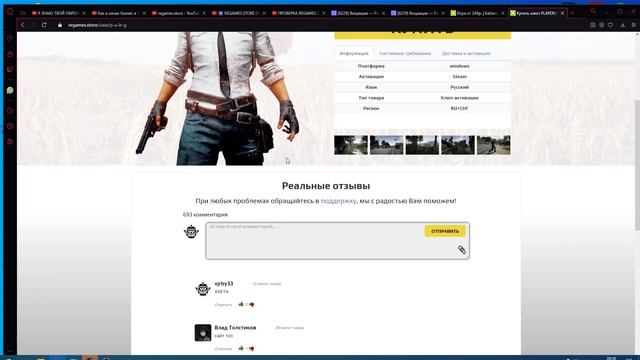Open the Доставка и активация tab
This screenshot has height=360, width=640.
466,53
